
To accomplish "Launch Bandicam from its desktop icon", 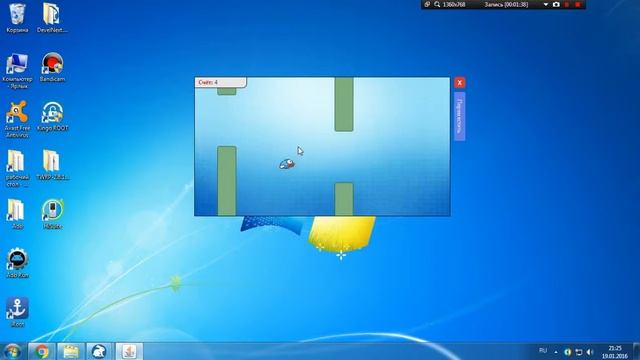I will point(52,67).
